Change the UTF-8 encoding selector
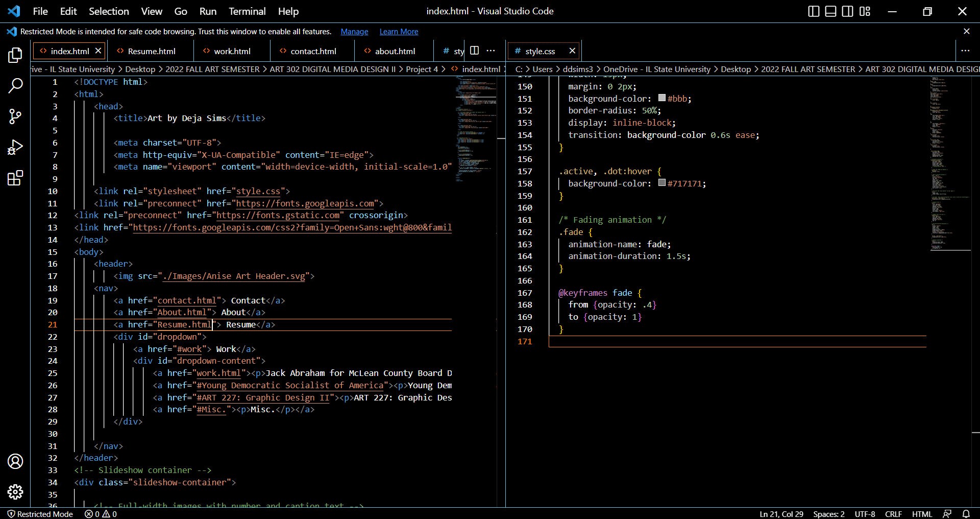This screenshot has width=980, height=519. [865, 514]
